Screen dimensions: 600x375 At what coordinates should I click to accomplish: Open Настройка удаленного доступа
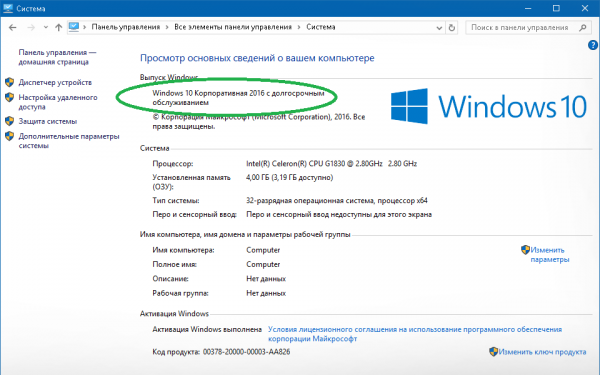click(58, 102)
